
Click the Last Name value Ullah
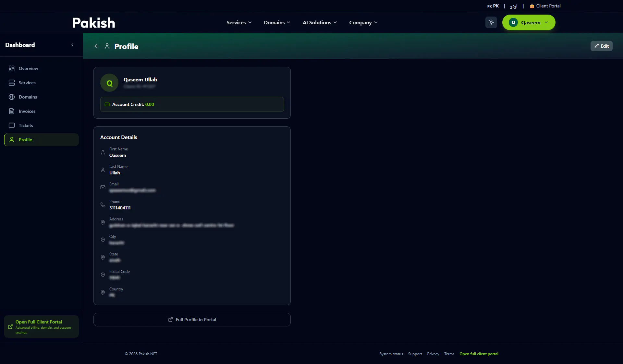click(x=114, y=173)
